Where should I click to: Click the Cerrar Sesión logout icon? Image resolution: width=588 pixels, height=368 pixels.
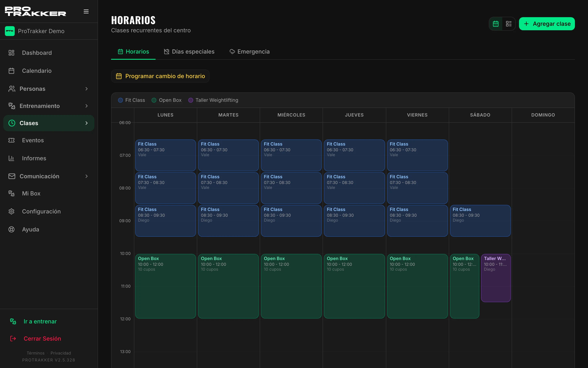tap(13, 339)
